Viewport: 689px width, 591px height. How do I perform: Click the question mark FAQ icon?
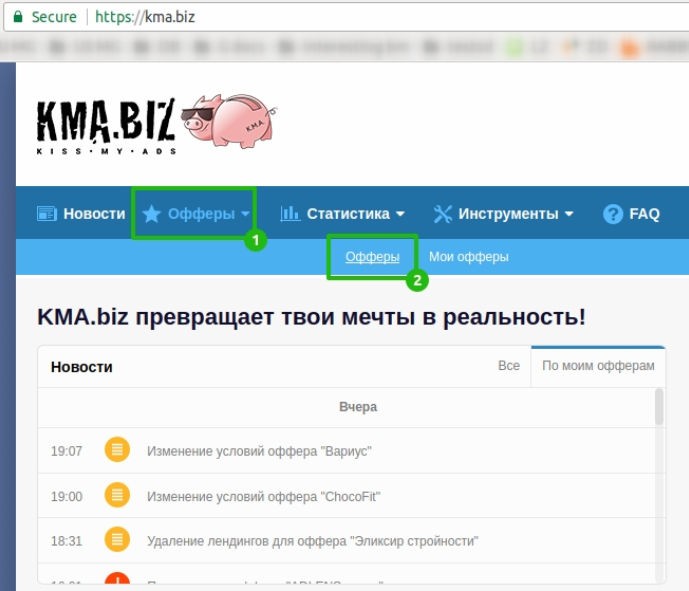(x=613, y=214)
